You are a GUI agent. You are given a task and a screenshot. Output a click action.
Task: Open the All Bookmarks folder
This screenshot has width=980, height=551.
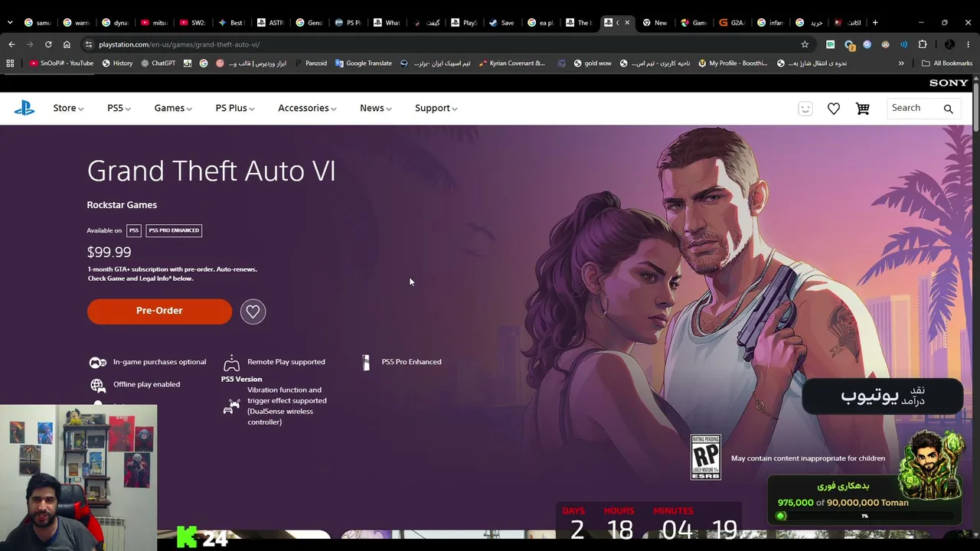pos(947,64)
